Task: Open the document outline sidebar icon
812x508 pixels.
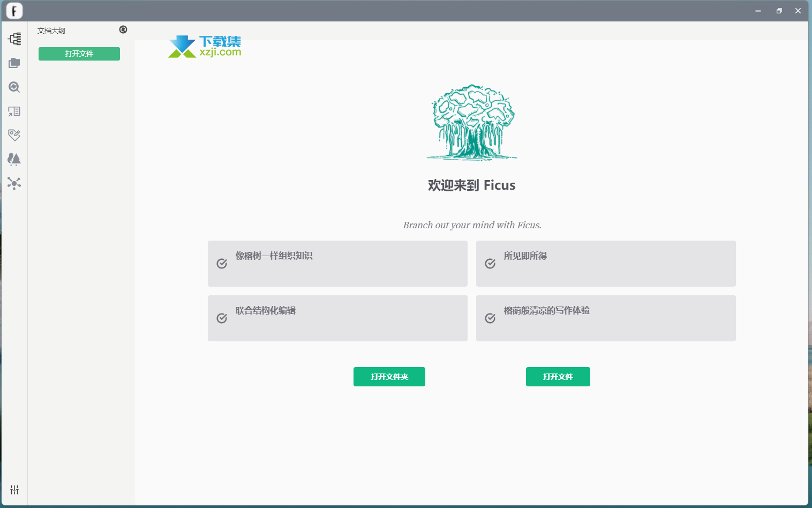Action: (14, 39)
